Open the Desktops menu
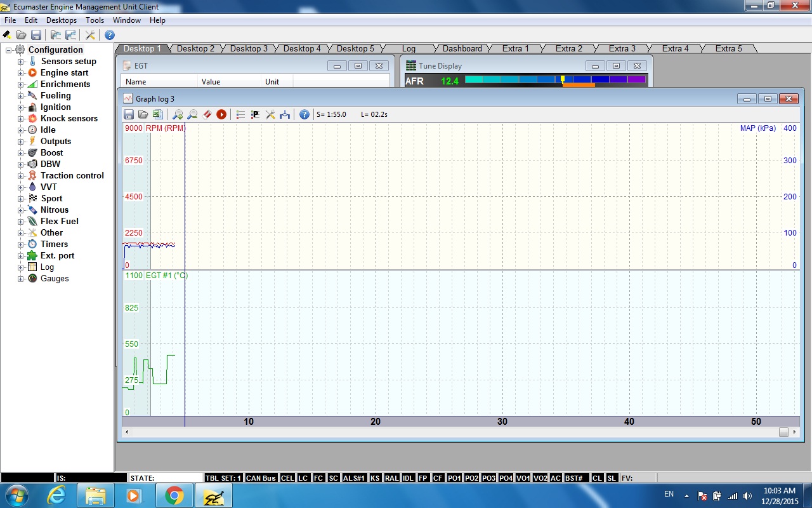 (x=61, y=20)
